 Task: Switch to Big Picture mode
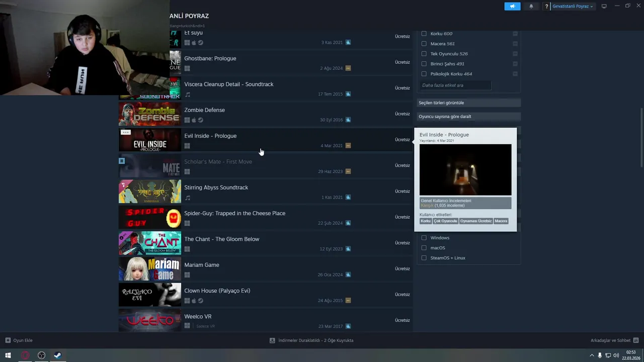click(x=604, y=6)
